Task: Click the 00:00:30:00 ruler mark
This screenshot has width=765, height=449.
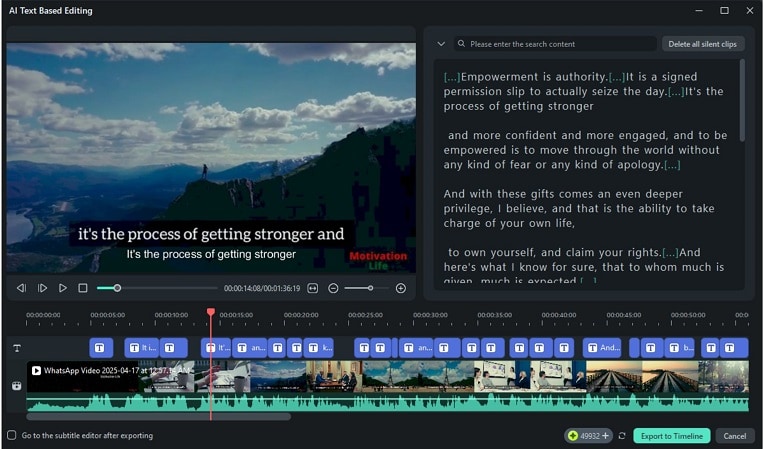Action: tap(430, 315)
